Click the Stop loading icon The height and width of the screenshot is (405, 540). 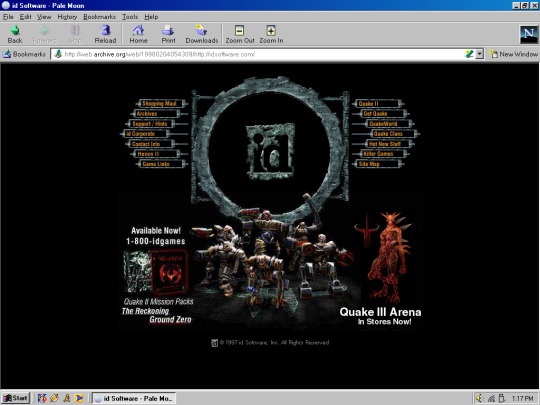(x=75, y=34)
